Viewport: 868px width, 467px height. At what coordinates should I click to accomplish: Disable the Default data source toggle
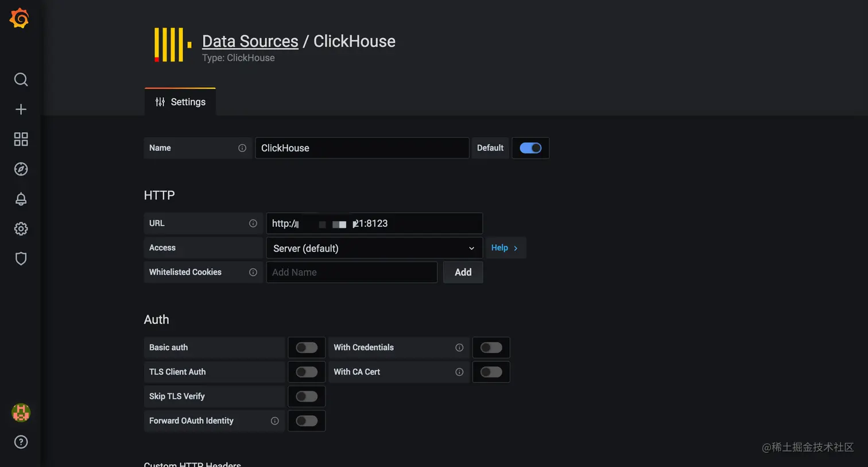click(x=530, y=148)
